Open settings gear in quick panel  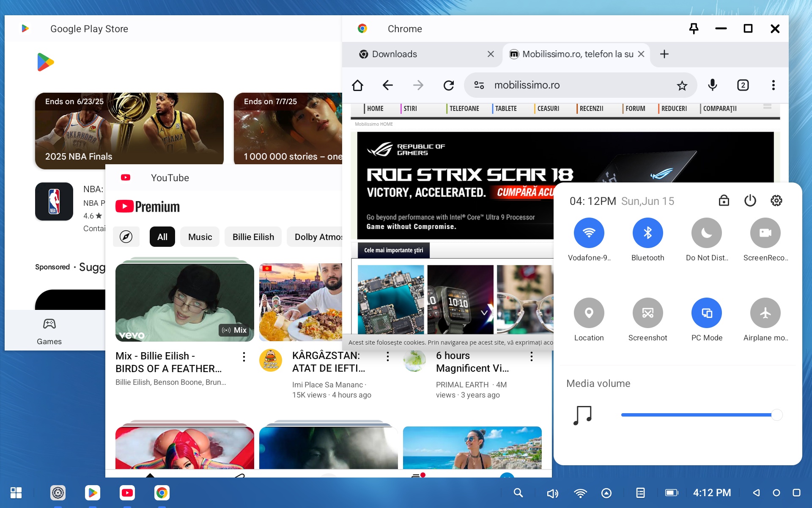776,201
